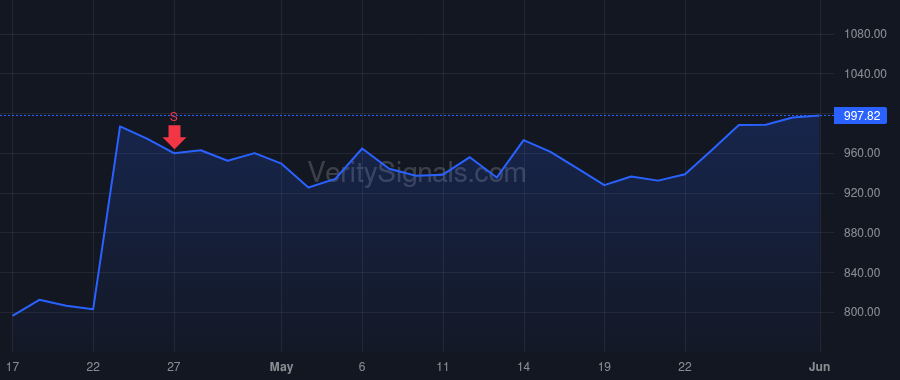
Task: Click the red sell signal arrow marker
Action: pos(174,137)
